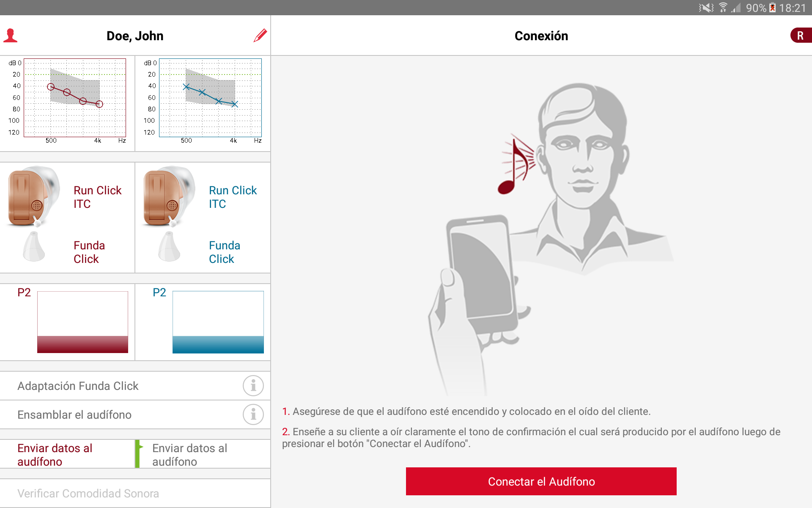Tap the client name Doe, John

tap(135, 36)
